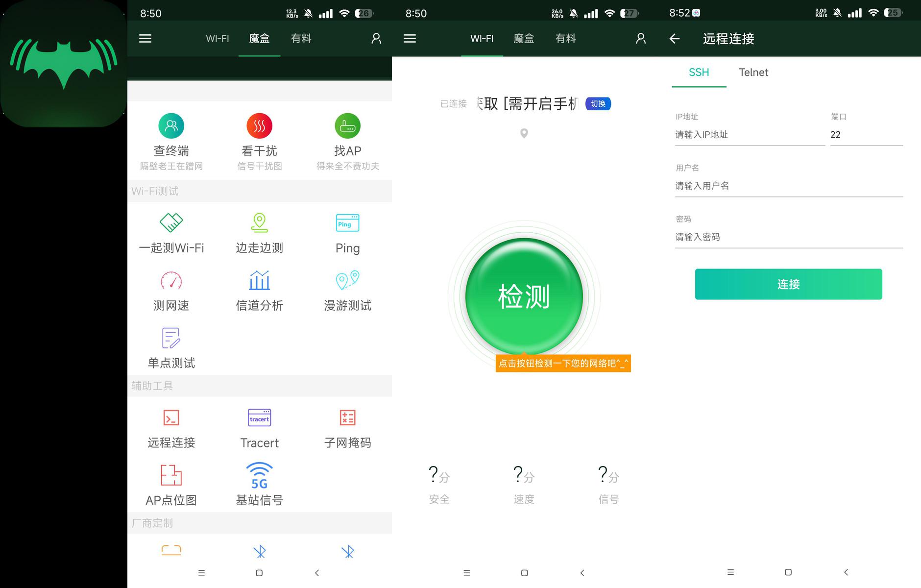Tap the blue 切换 switch network button

[598, 104]
